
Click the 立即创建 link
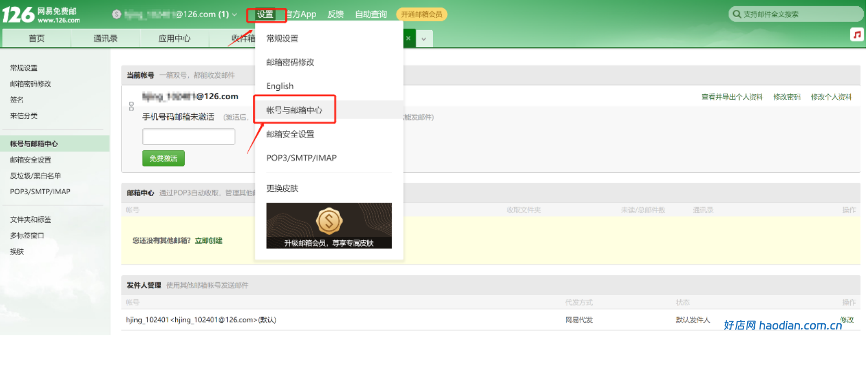point(209,240)
